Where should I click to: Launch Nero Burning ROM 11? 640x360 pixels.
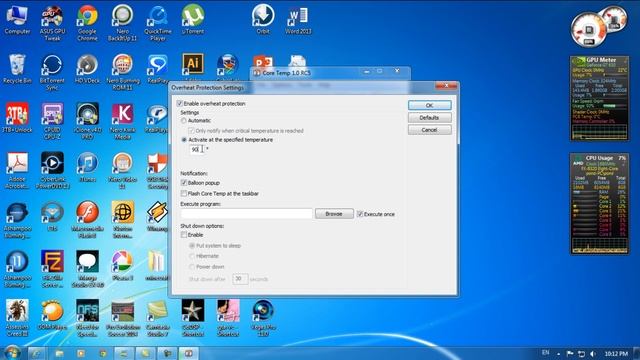122,73
